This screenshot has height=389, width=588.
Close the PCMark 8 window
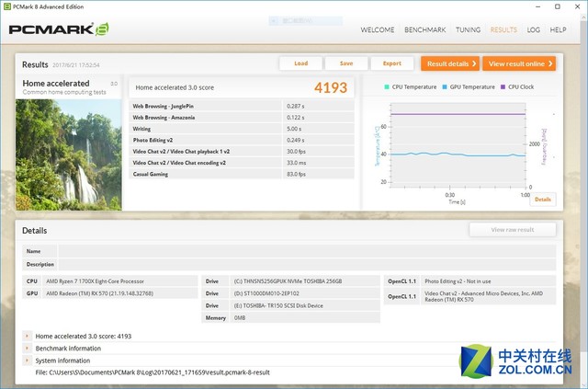578,6
